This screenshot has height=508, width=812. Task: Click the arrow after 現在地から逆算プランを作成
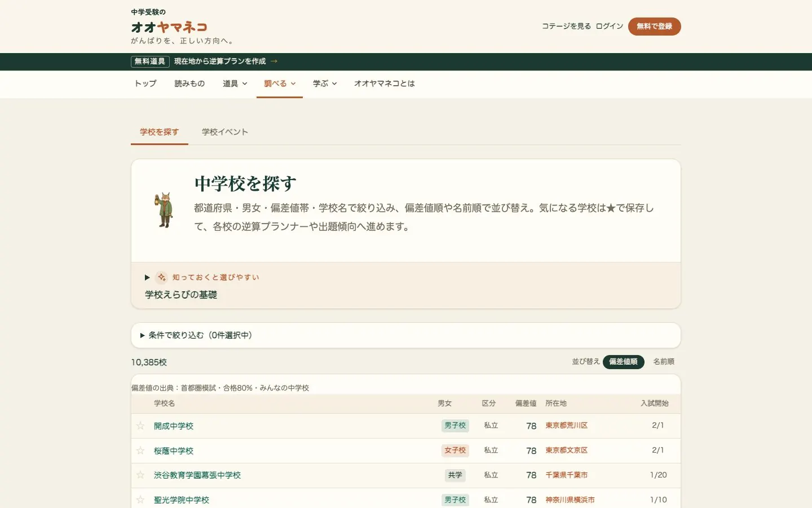pyautogui.click(x=274, y=61)
